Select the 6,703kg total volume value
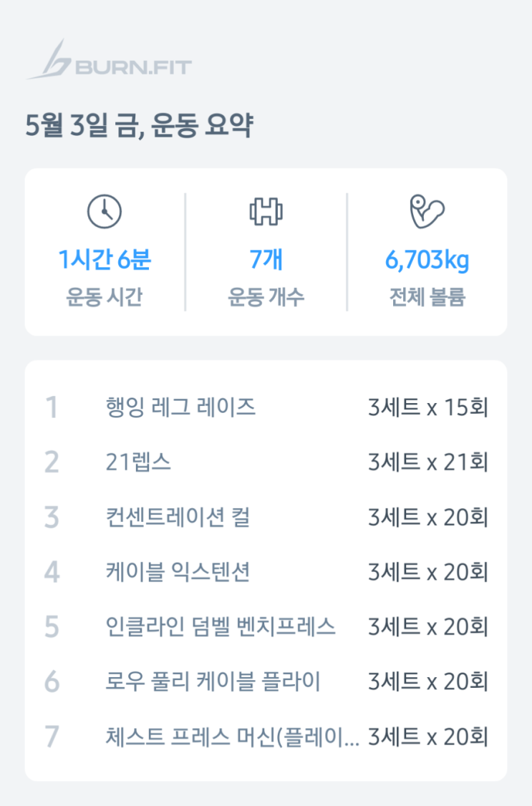This screenshot has height=806, width=532. [x=427, y=260]
